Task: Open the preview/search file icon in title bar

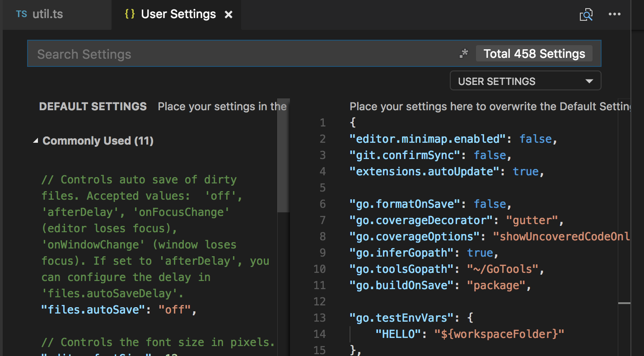Action: 586,15
